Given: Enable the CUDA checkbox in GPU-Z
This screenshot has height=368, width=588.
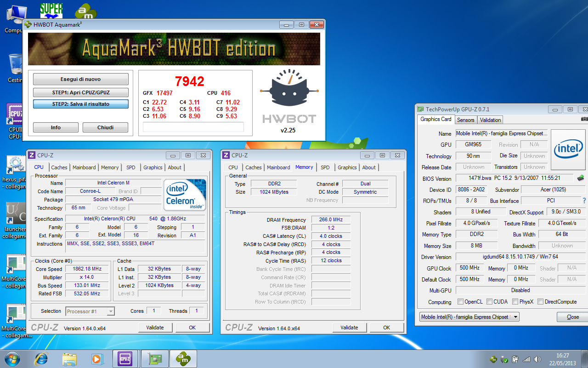Looking at the screenshot, I should point(489,302).
